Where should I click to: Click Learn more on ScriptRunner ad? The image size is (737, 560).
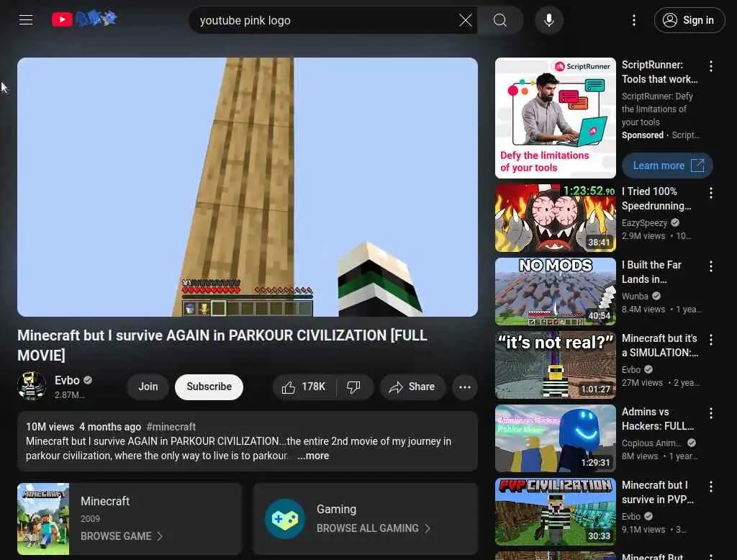[x=667, y=166]
